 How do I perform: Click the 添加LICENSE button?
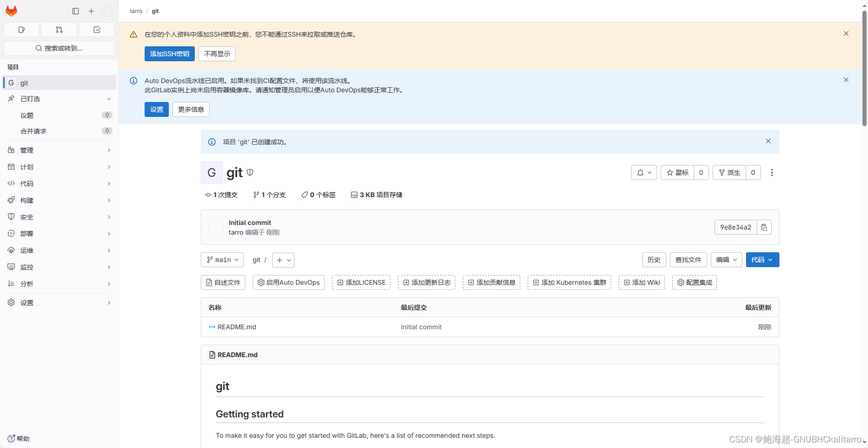(x=361, y=282)
